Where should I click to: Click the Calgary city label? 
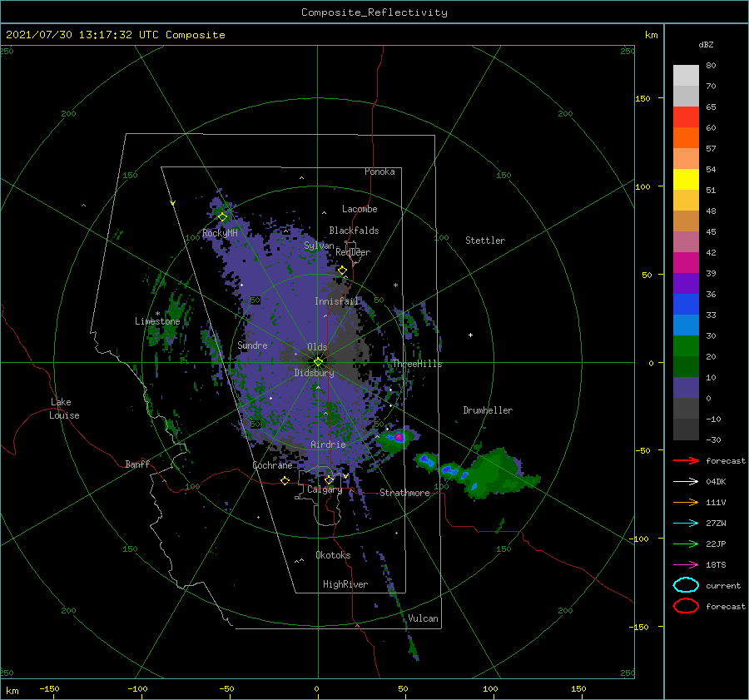pos(325,489)
